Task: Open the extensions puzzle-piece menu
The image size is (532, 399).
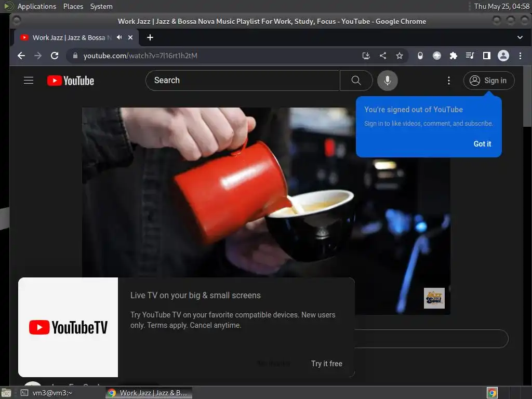Action: 453,56
